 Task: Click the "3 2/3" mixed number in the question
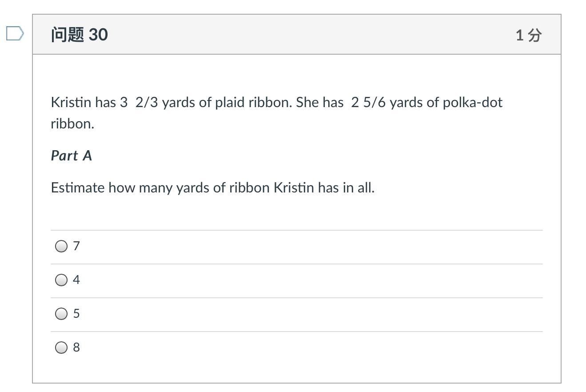139,102
